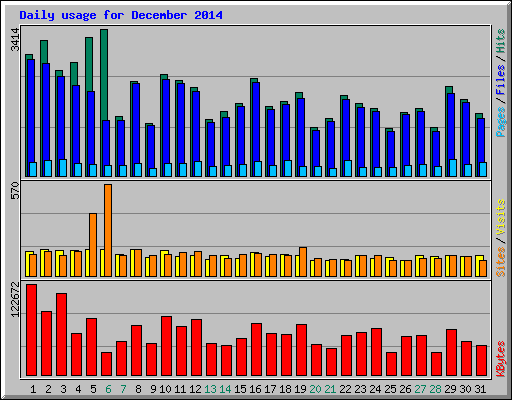Viewport: 512px width, 400px height.
Task: Click the "Daily usage for December 2014" title
Action: pyautogui.click(x=121, y=15)
